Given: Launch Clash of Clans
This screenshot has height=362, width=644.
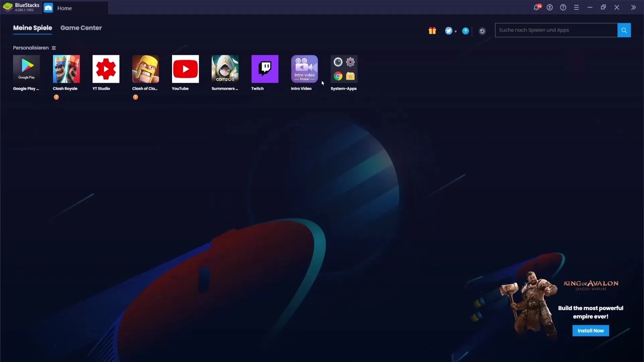Looking at the screenshot, I should point(146,68).
